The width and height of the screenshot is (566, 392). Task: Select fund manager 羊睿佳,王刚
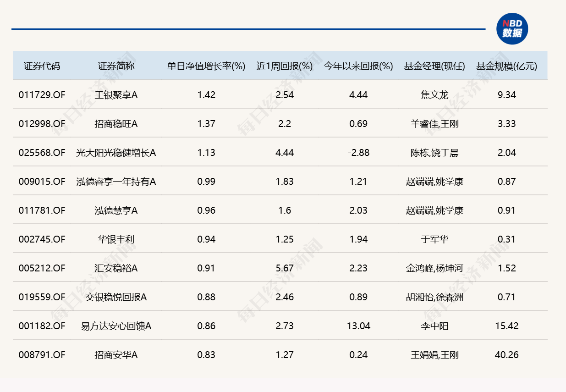(434, 124)
